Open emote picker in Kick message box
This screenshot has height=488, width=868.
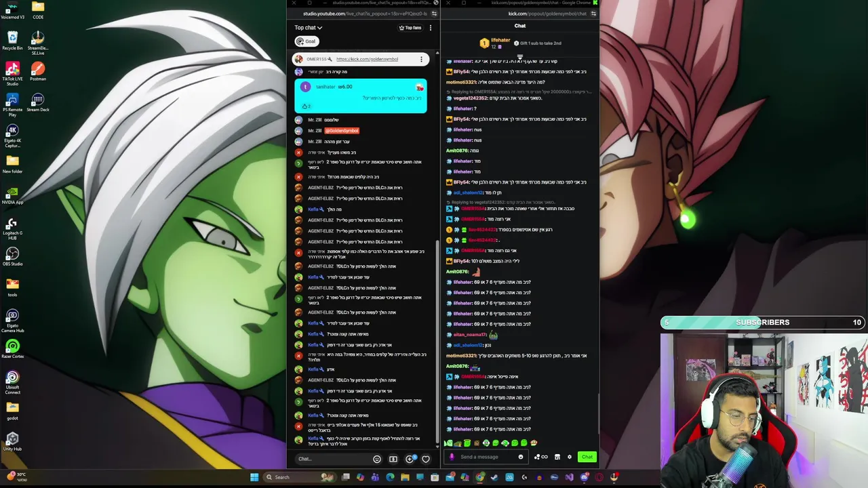pos(521,457)
